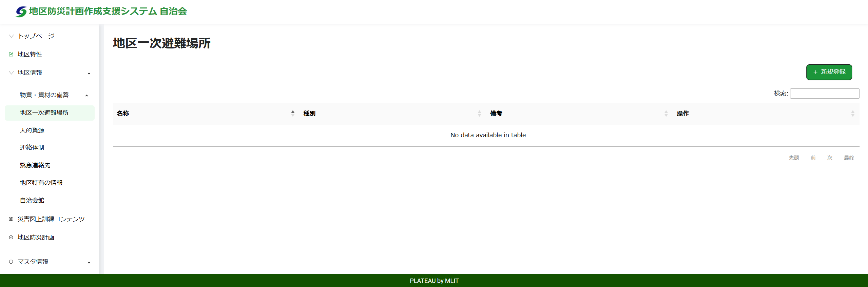Click the green swirl logo in header
This screenshot has height=287, width=868.
[21, 12]
